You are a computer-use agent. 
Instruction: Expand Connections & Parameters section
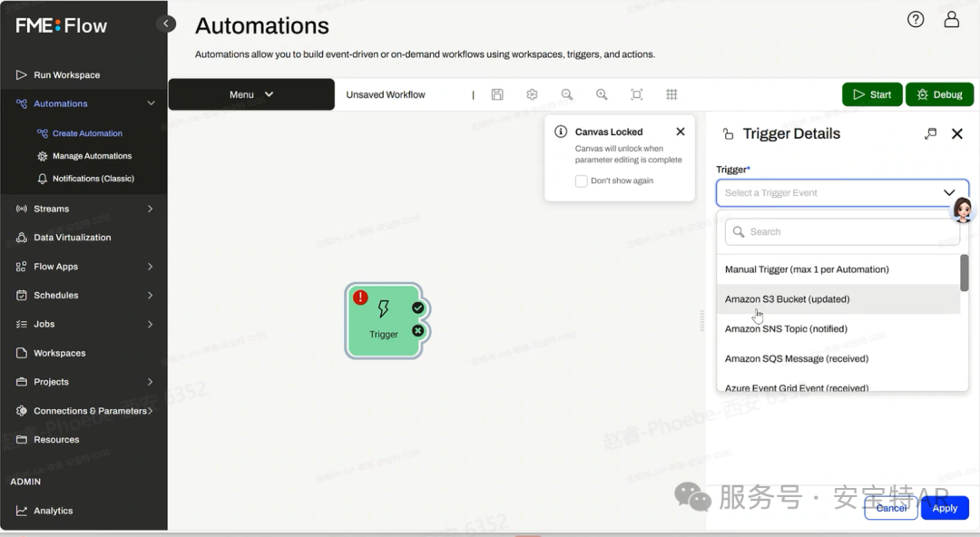pos(150,411)
